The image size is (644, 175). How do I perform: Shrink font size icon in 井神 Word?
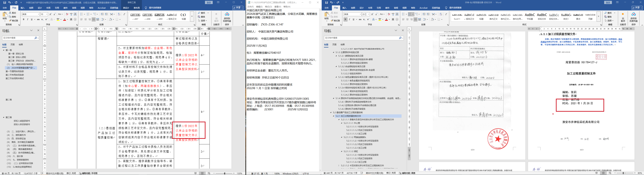(x=376, y=14)
